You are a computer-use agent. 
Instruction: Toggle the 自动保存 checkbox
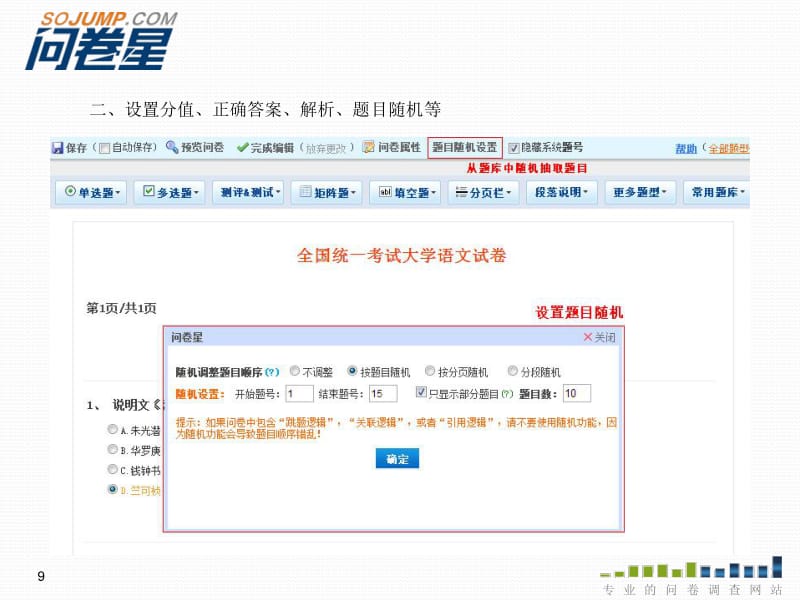point(105,148)
